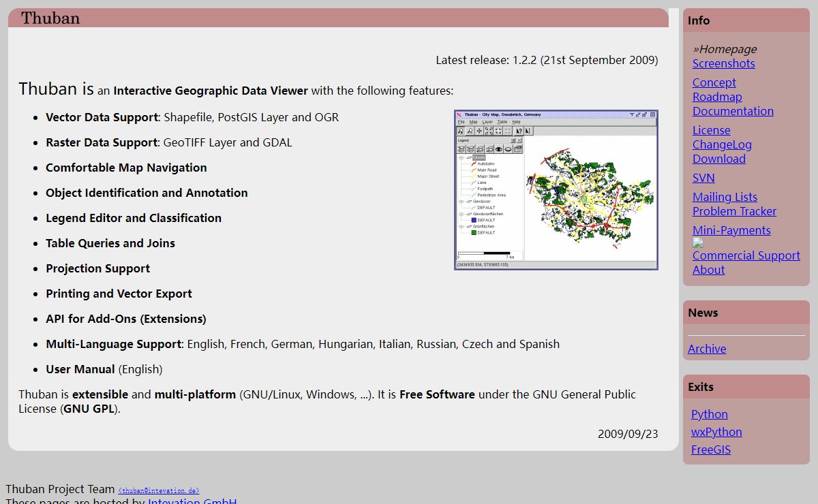Click Object Identification and Annotation item
818x504 pixels.
[x=147, y=193]
